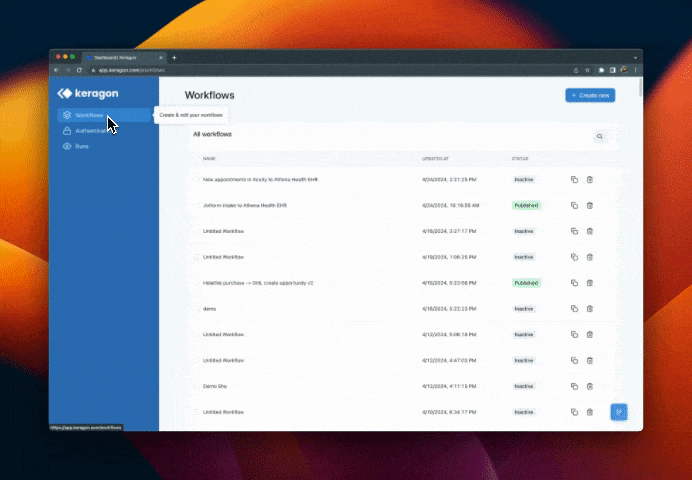Duplicate the Untitled Workflow updated at 9:06 PM

point(574,334)
